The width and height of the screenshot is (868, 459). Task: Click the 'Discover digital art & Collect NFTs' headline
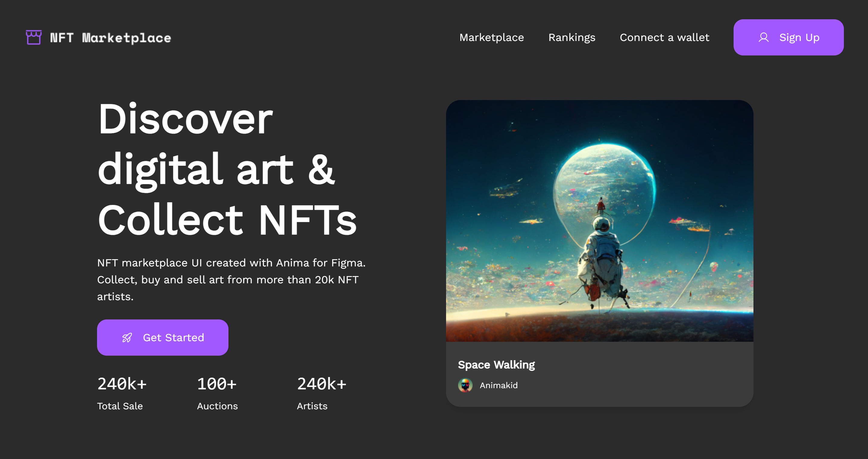click(227, 169)
